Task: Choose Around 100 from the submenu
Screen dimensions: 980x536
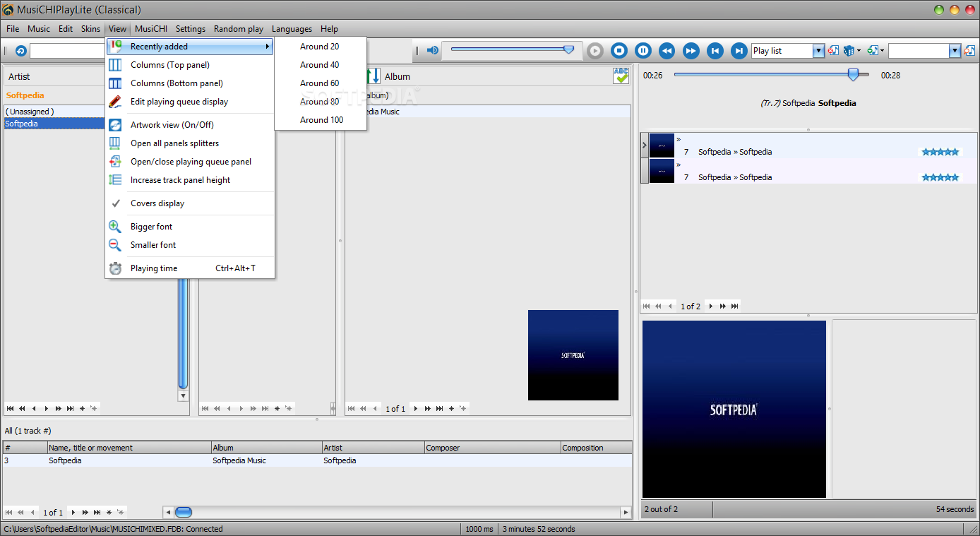Action: [320, 120]
